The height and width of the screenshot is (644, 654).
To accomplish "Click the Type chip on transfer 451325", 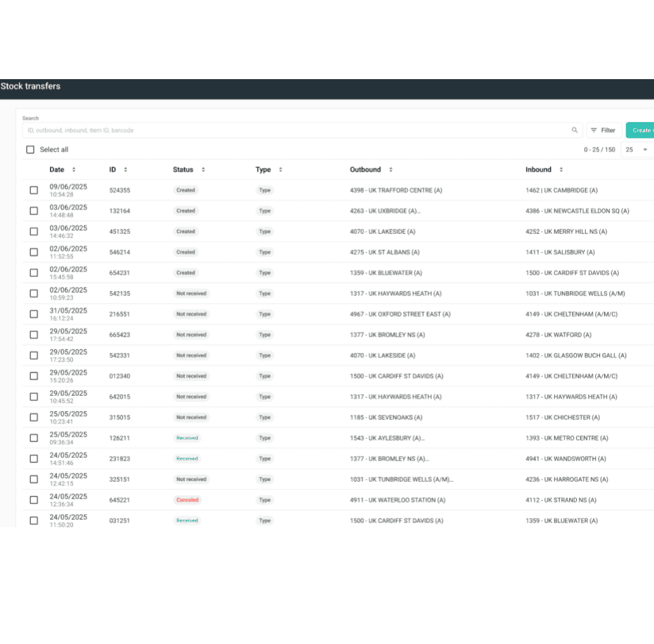I will point(264,231).
